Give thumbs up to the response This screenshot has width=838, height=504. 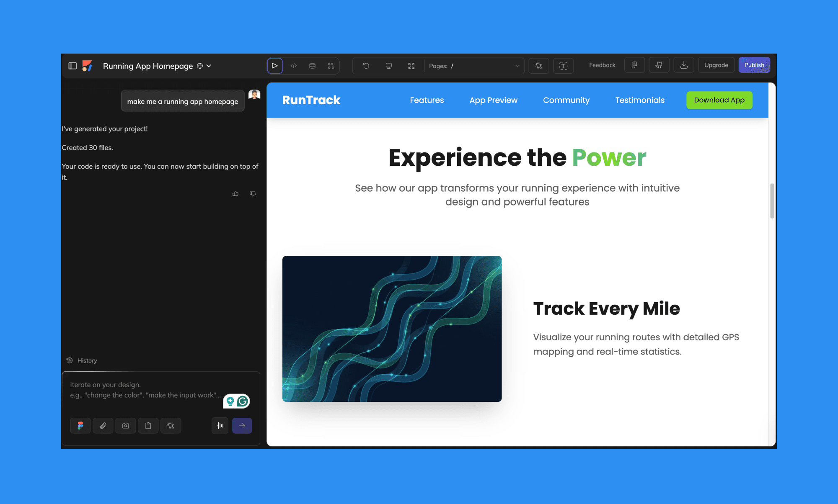pos(235,193)
